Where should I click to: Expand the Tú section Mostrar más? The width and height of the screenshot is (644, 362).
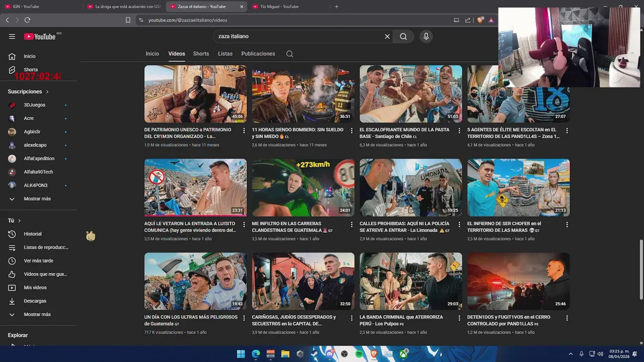click(38, 314)
